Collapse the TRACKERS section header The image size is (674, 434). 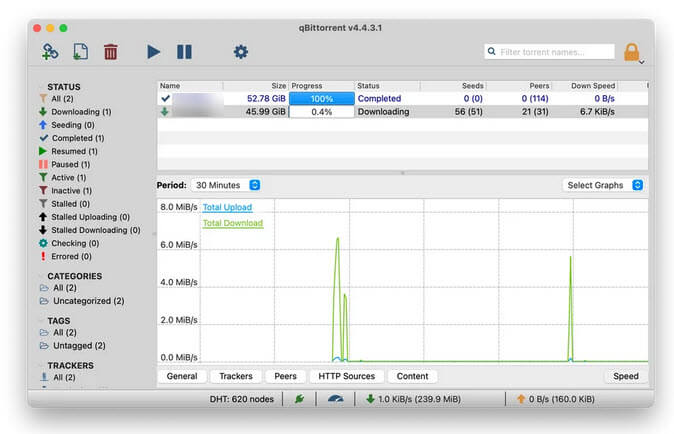[x=70, y=365]
